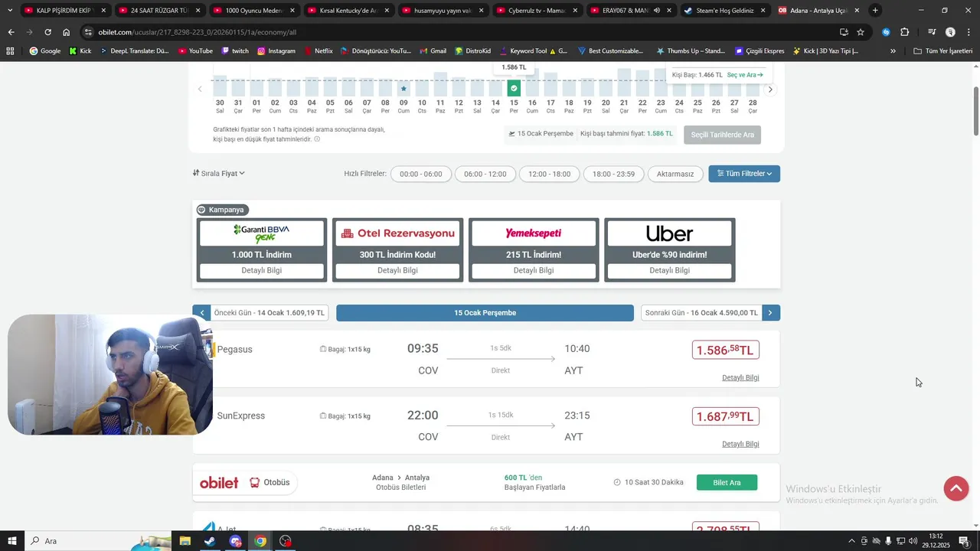980x551 pixels.
Task: Reload the obilet page
Action: tap(47, 32)
